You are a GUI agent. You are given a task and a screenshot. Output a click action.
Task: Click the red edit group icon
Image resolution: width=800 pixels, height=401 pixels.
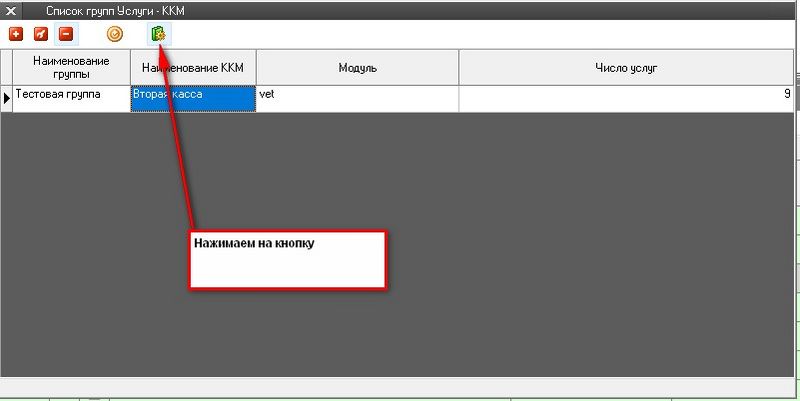coord(41,34)
